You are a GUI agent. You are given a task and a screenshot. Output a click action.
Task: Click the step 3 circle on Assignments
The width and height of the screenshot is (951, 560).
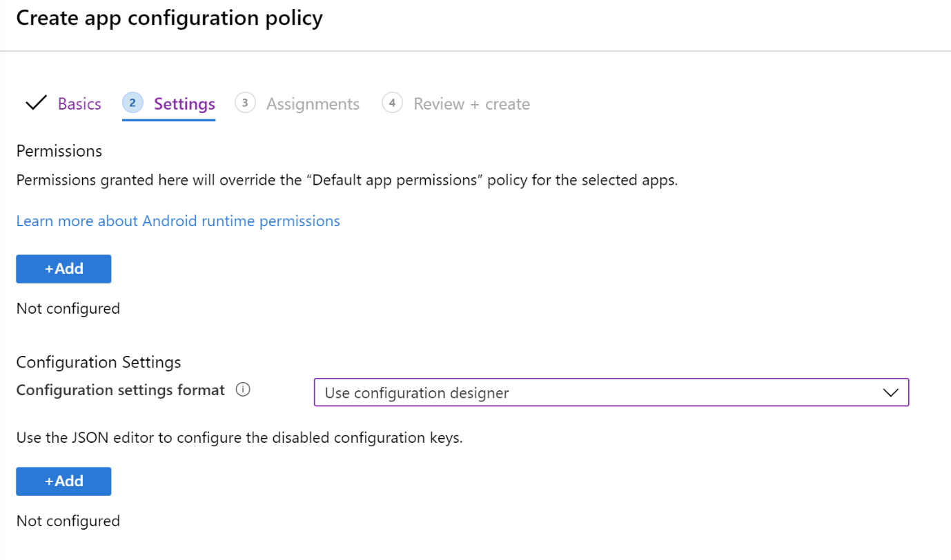point(245,102)
